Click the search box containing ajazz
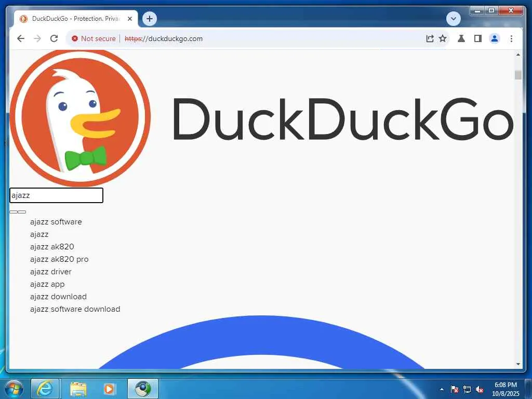Viewport: 532px width, 399px height. pos(56,195)
